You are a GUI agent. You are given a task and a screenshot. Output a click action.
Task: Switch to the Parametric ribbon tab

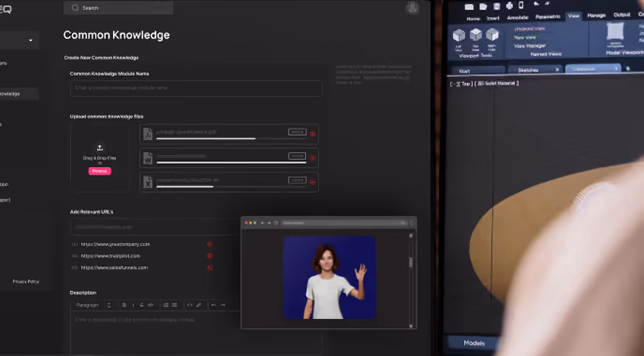pos(548,16)
